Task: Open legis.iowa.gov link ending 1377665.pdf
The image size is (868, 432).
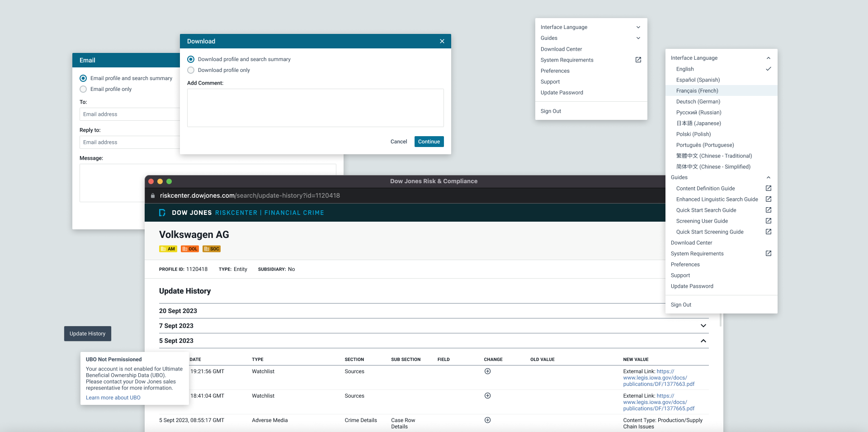Action: click(659, 402)
